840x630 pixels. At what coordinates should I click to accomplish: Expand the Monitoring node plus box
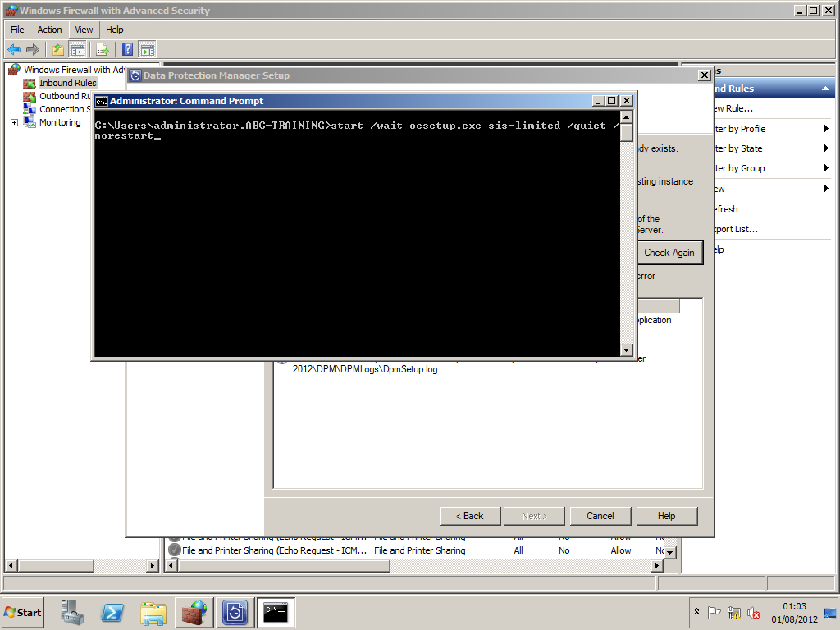(15, 123)
